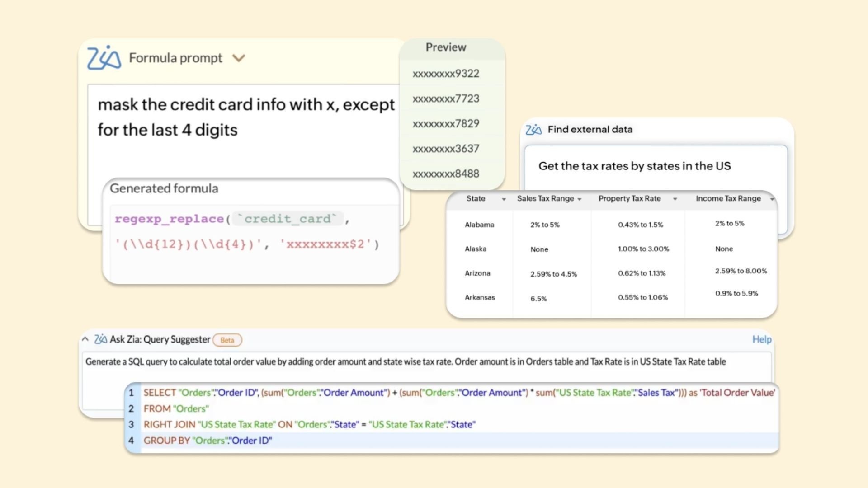The width and height of the screenshot is (868, 488).
Task: Click the credit card masking prompt text field
Action: pos(244,117)
